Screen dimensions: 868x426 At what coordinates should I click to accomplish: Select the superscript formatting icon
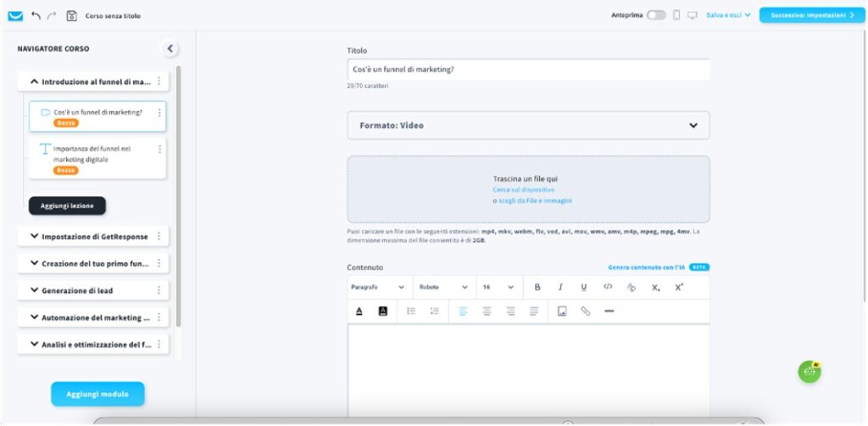click(x=679, y=287)
